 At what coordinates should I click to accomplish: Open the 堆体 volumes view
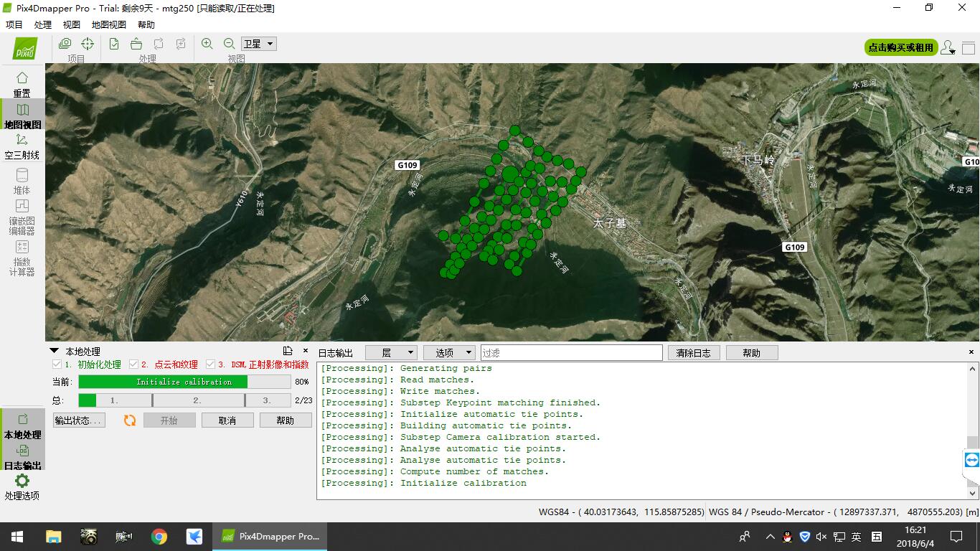22,181
